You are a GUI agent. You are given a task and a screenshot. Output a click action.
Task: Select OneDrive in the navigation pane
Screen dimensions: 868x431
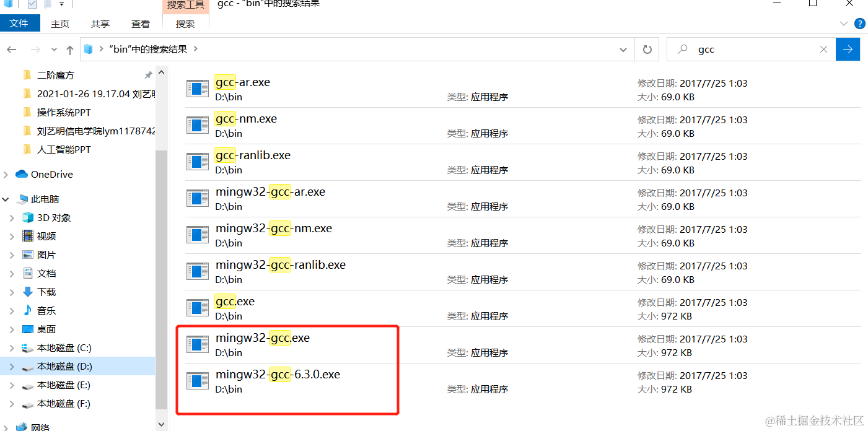tap(52, 174)
